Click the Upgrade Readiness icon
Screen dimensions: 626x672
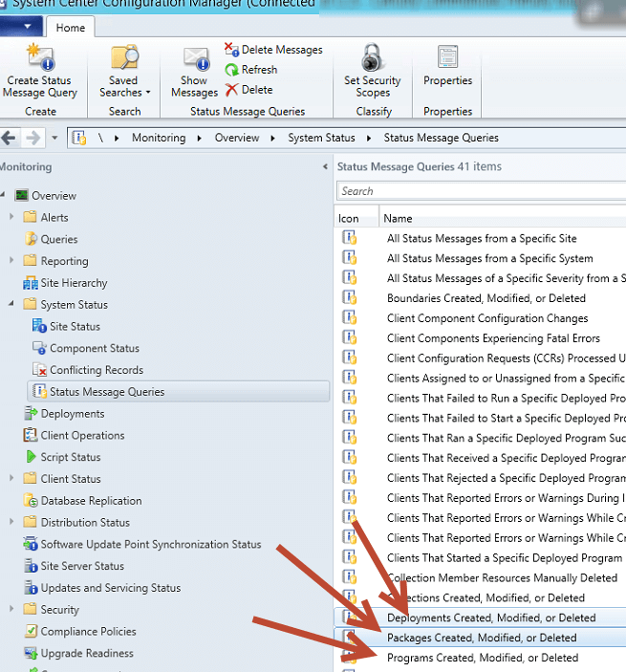(x=31, y=653)
